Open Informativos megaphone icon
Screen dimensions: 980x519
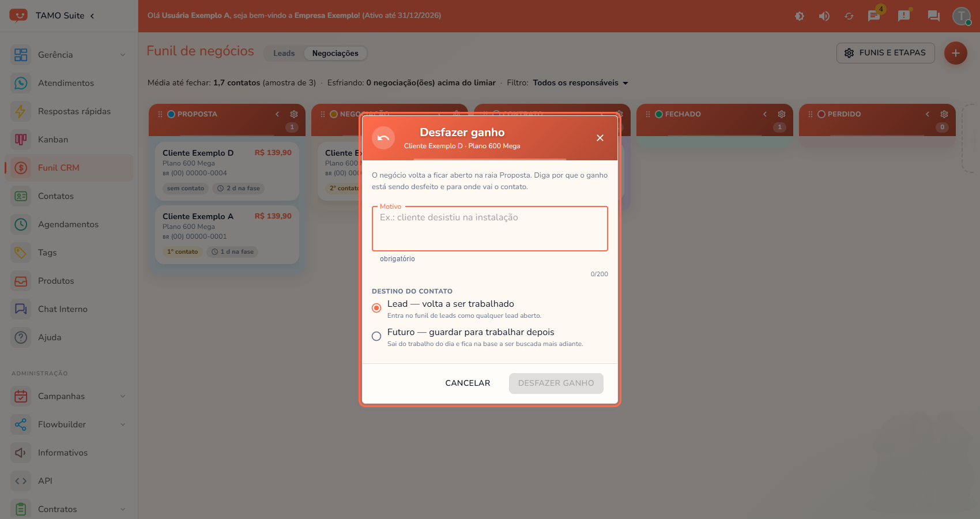[21, 453]
